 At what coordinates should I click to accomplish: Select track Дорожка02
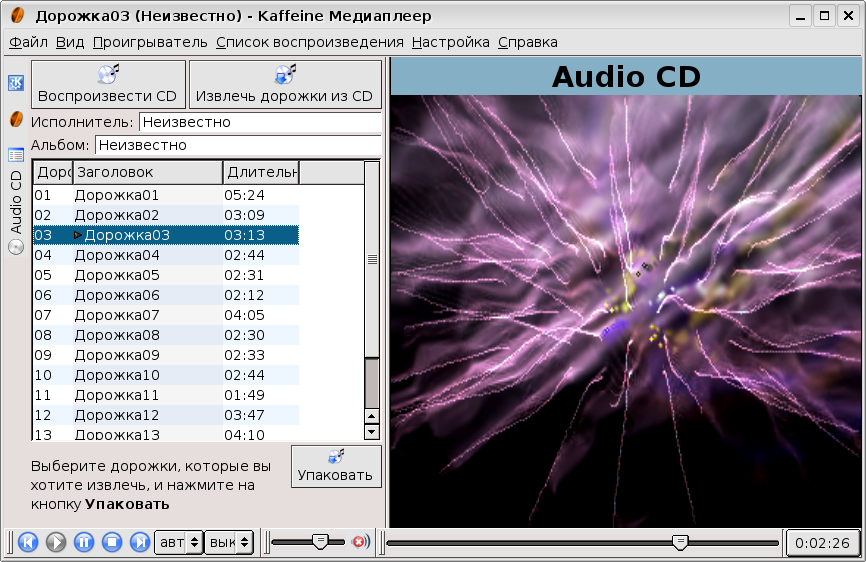click(x=166, y=215)
